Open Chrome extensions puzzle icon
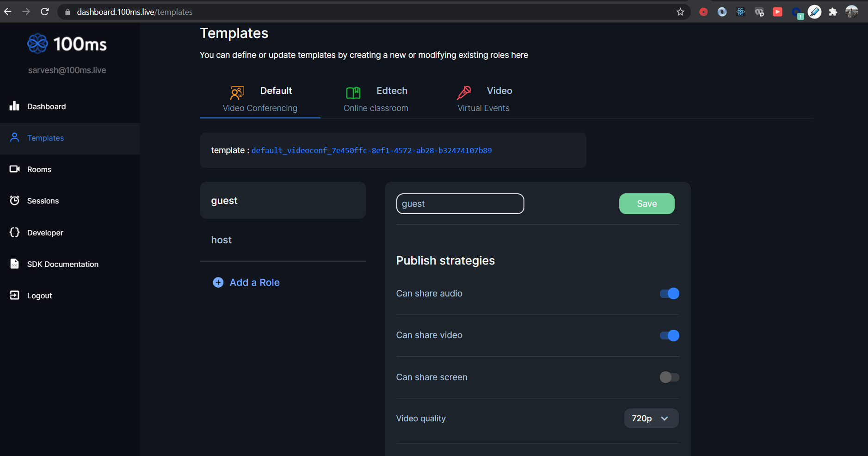Image resolution: width=868 pixels, height=456 pixels. [x=833, y=12]
